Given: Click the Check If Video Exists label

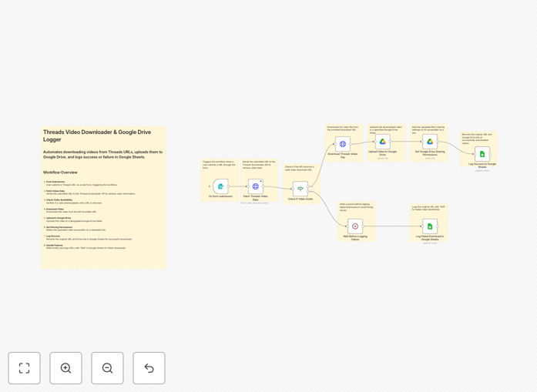Looking at the screenshot, I should point(300,199).
